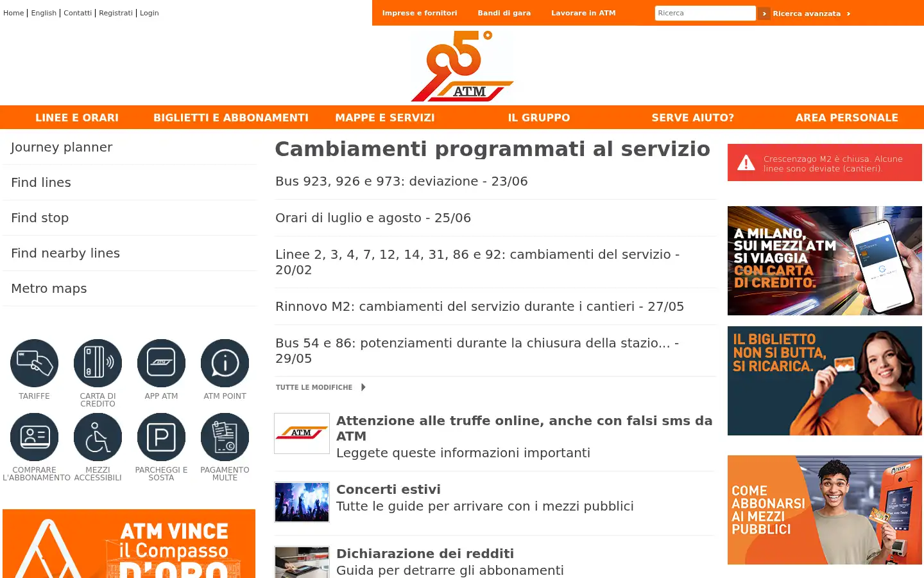Open Attenzione alle truffe online headline
924x578 pixels.
click(524, 428)
